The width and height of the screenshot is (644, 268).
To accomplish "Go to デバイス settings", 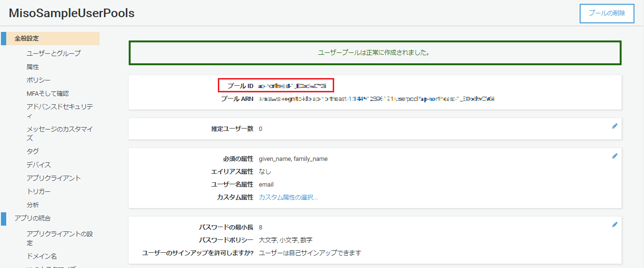I will pyautogui.click(x=39, y=164).
